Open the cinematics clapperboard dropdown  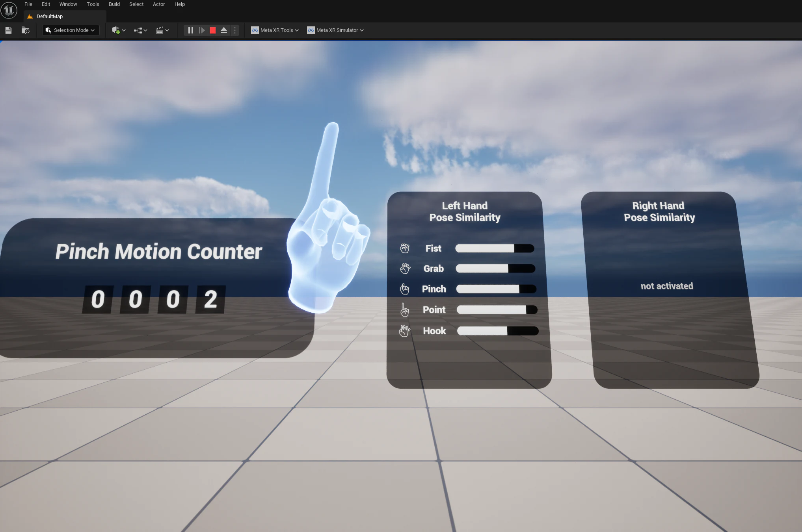(162, 30)
